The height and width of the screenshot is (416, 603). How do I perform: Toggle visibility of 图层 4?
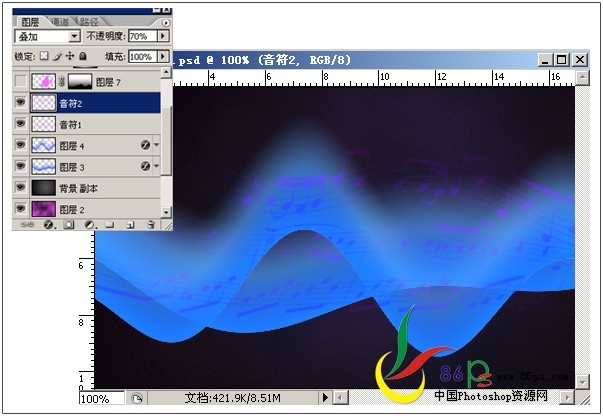(x=20, y=145)
